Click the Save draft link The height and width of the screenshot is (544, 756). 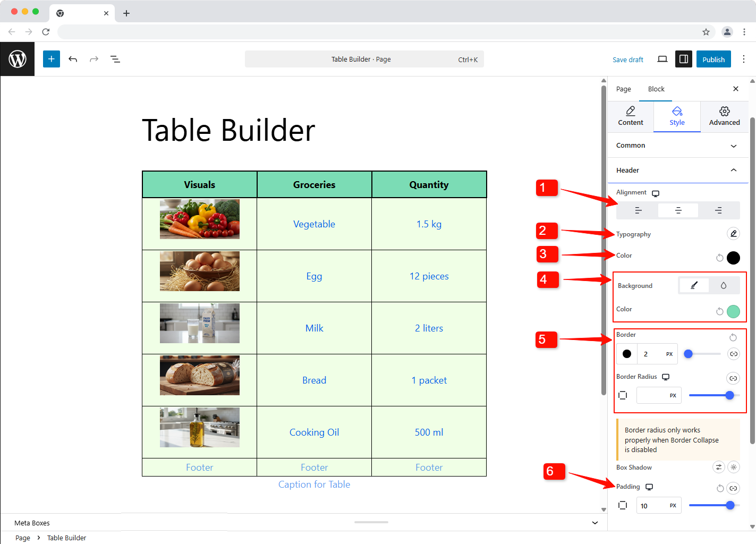[627, 59]
